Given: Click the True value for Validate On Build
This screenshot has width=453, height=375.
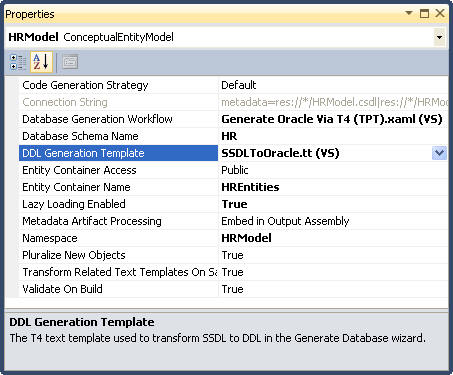Looking at the screenshot, I should [x=232, y=289].
